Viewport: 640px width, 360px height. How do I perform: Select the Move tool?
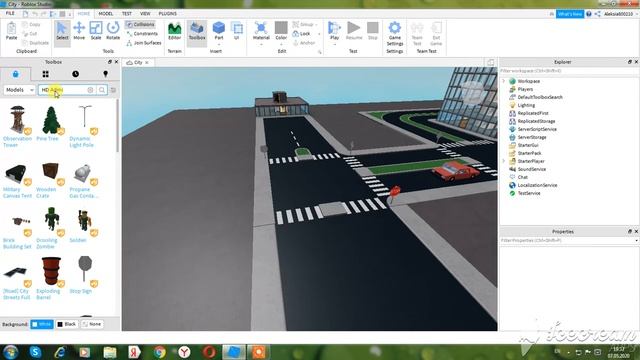[79, 31]
